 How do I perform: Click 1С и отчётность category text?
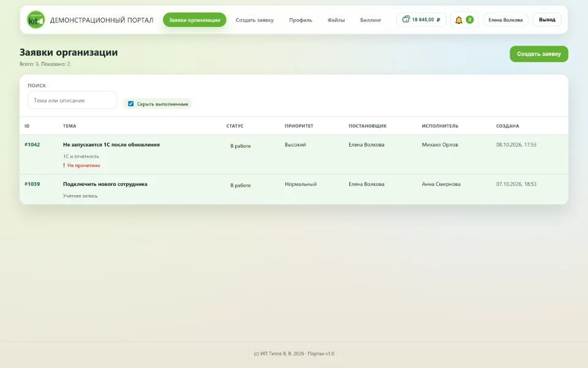tap(81, 156)
